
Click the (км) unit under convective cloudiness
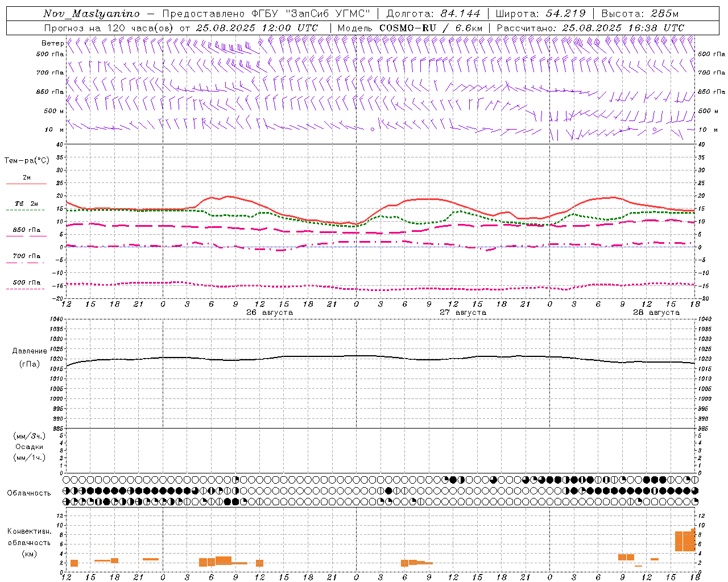(30, 554)
